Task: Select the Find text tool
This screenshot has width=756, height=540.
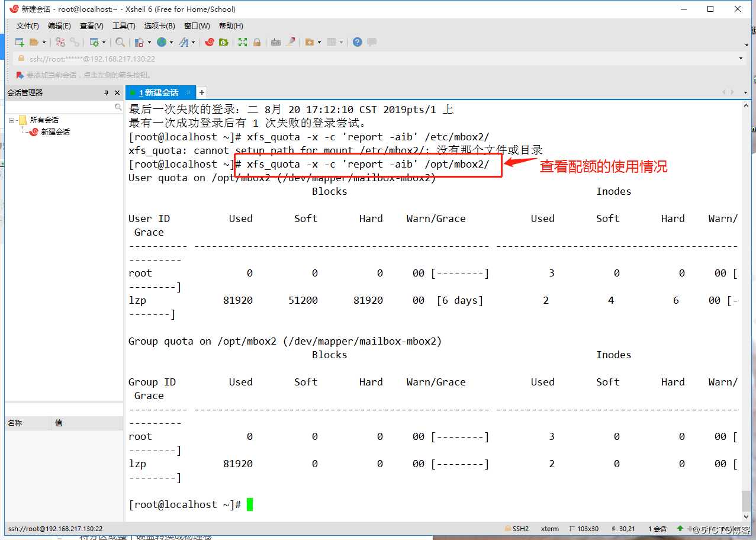Action: tap(121, 42)
